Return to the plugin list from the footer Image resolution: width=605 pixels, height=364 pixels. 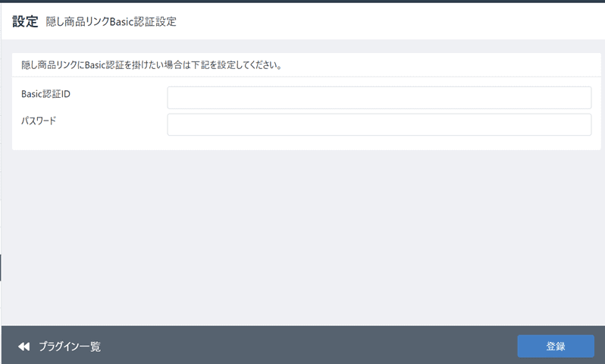click(69, 347)
